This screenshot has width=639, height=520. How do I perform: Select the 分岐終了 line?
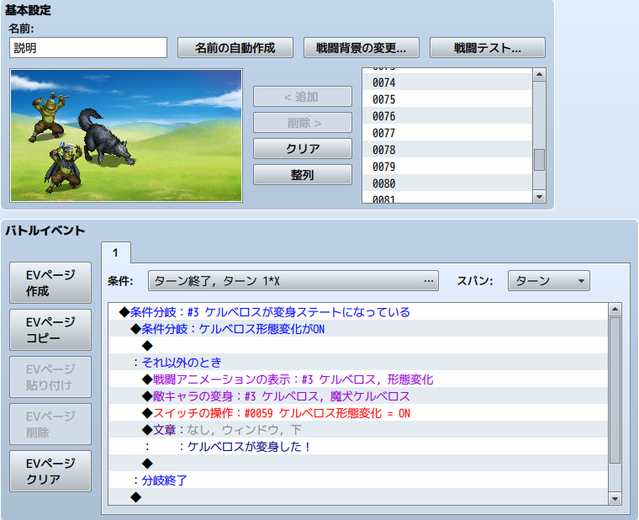tap(359, 480)
